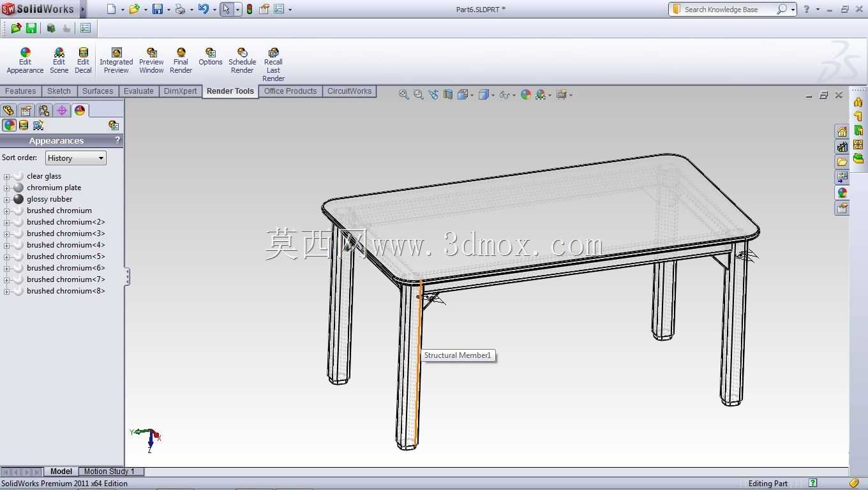Click the Zoom to Fit magnifier icon
This screenshot has width=868, height=490.
point(403,94)
